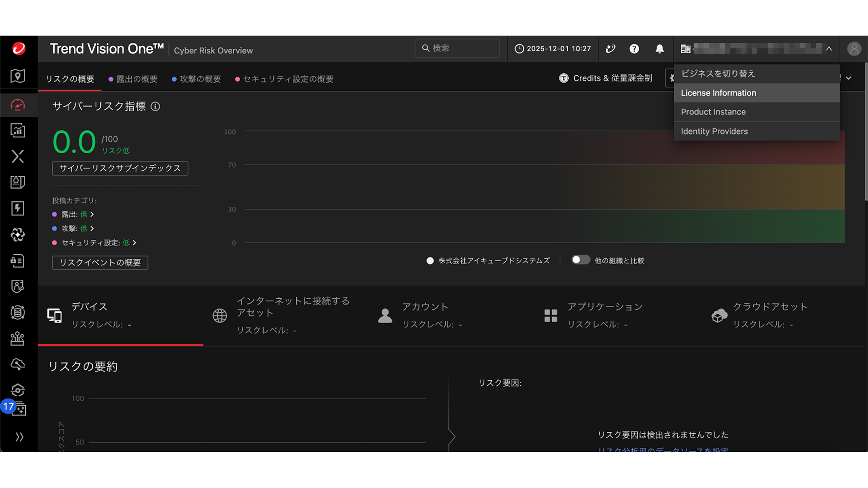This screenshot has height=488, width=868.
Task: Select License Information from the menu
Action: (x=718, y=93)
